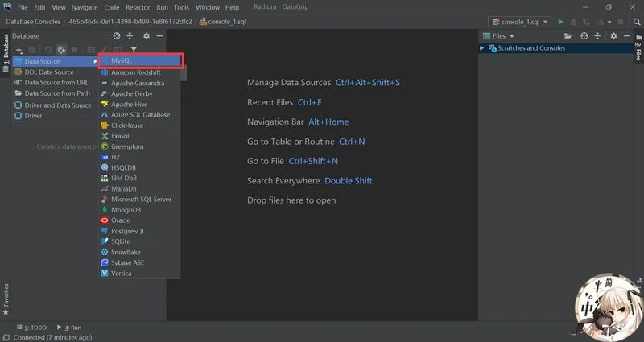This screenshot has width=644, height=342.
Task: Choose Oracle data source
Action: click(x=139, y=220)
